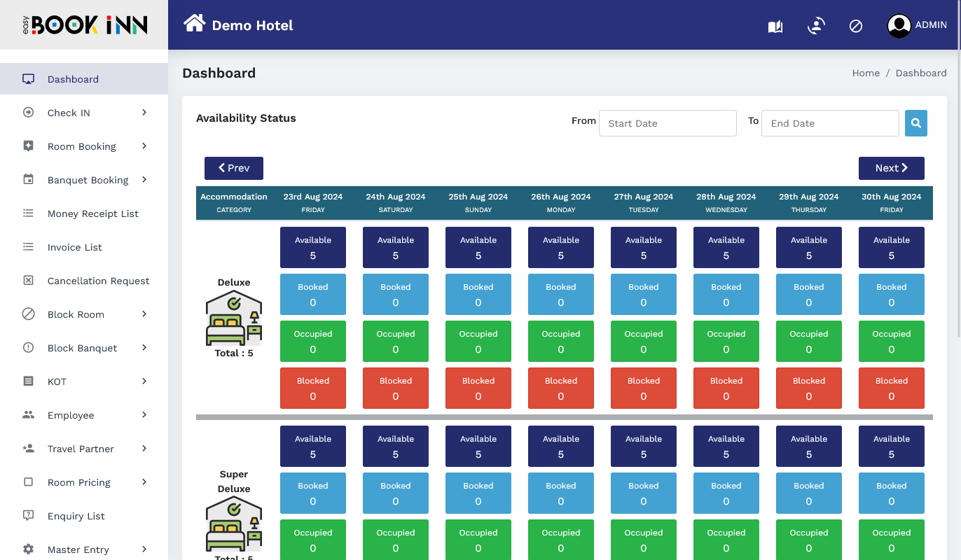Viewport: 961px width, 560px height.
Task: Click Deluxe red Blocked tile for 23rd Aug
Action: click(x=312, y=388)
